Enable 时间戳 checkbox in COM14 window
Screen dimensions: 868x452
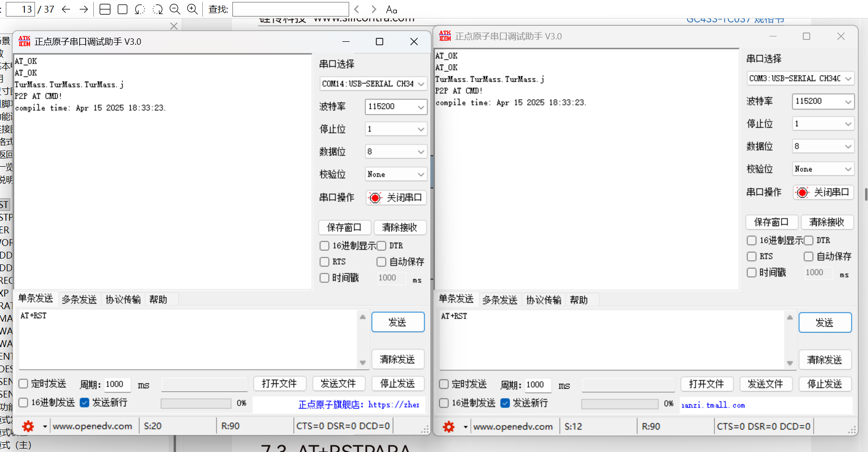tap(324, 278)
